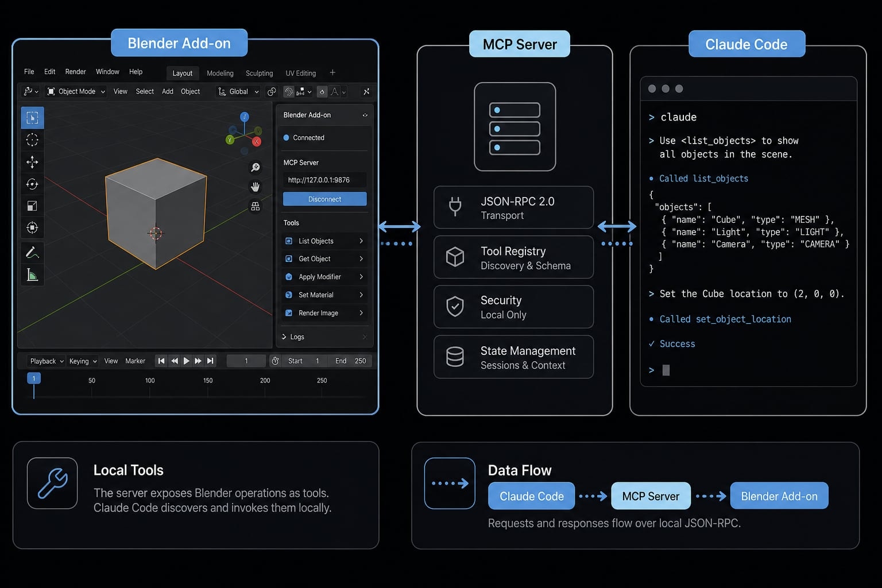Click the JSON-RPC 2.0 Transport card

[513, 207]
